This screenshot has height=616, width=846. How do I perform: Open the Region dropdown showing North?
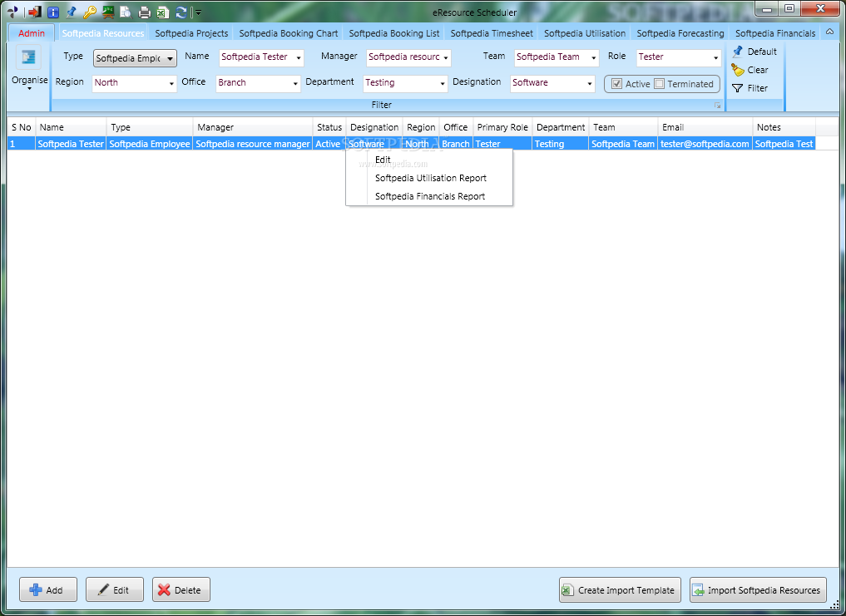point(135,83)
